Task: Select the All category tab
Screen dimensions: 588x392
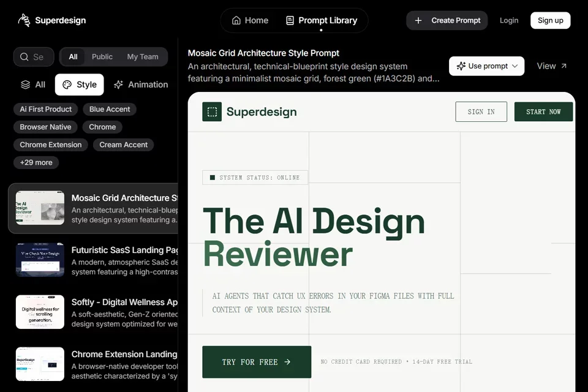Action: click(33, 85)
